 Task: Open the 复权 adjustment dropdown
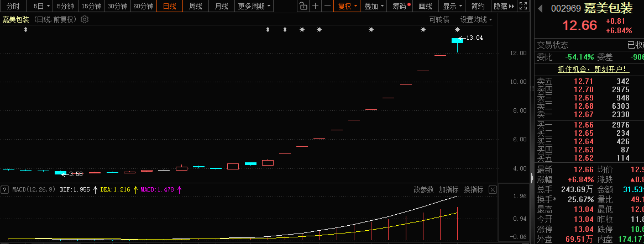(347, 7)
